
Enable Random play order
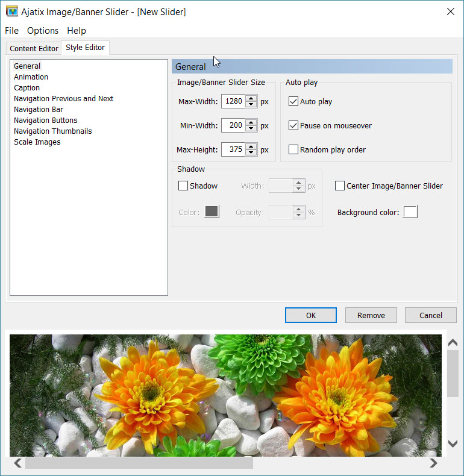point(293,149)
